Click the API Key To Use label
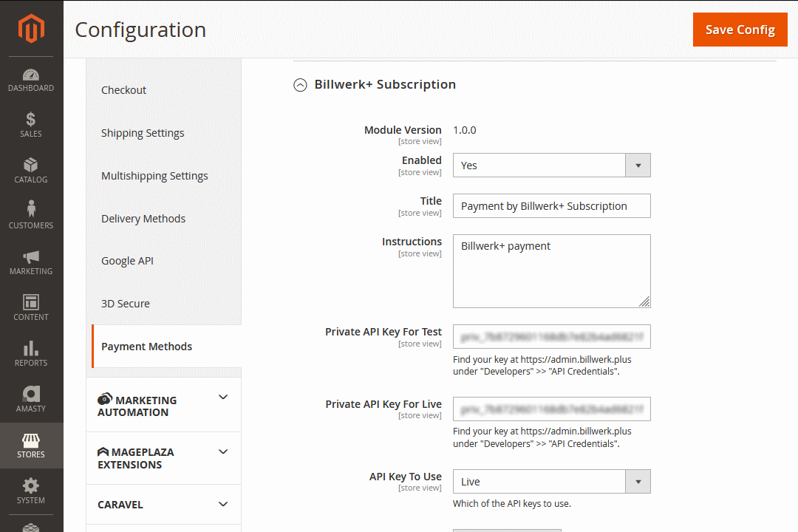The height and width of the screenshot is (532, 798). pyautogui.click(x=406, y=477)
